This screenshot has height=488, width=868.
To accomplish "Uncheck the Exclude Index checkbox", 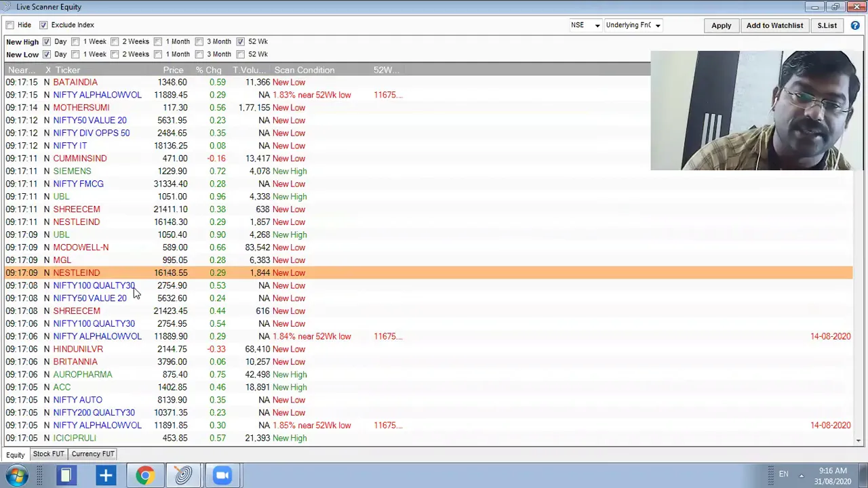I will click(x=43, y=25).
